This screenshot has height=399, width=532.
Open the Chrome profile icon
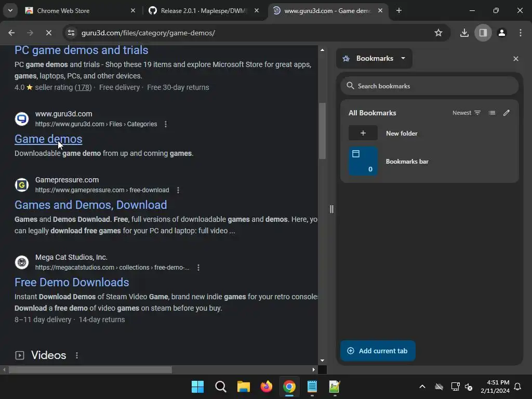click(x=502, y=33)
